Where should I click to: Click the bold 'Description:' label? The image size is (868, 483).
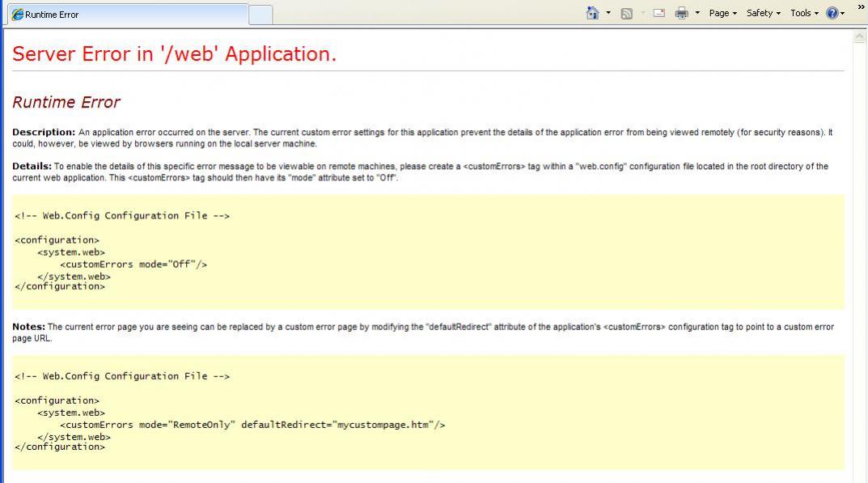(44, 133)
